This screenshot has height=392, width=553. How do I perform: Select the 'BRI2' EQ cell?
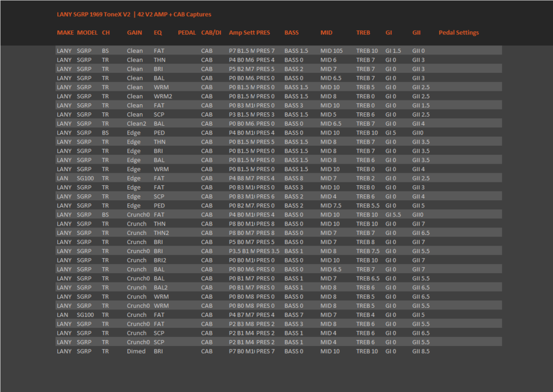[160, 260]
